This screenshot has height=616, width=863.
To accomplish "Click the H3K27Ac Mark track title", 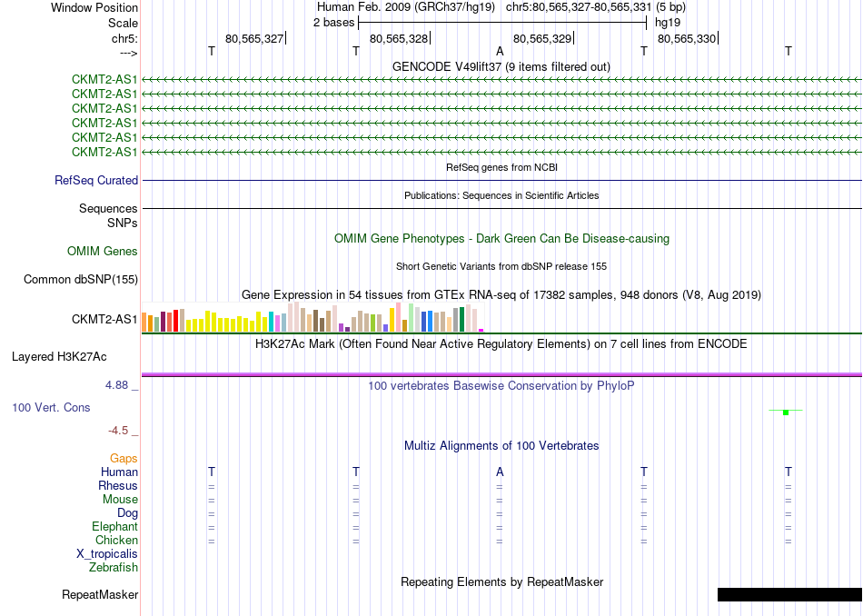I will coord(501,344).
